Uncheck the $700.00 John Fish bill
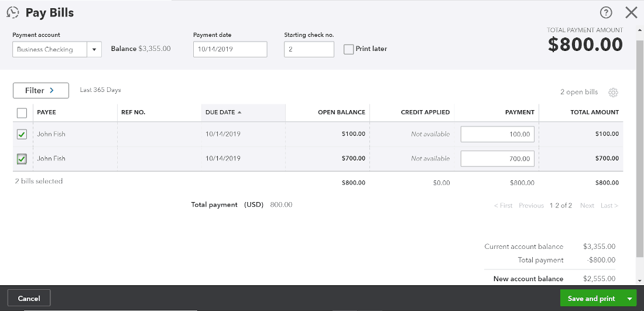Screen dimensions: 644x311 pyautogui.click(x=22, y=159)
